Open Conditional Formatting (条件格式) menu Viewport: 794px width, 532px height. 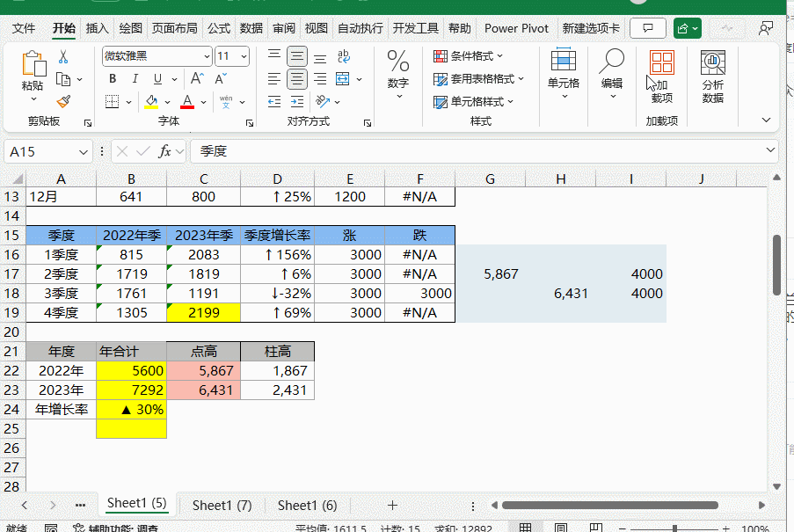coord(468,56)
